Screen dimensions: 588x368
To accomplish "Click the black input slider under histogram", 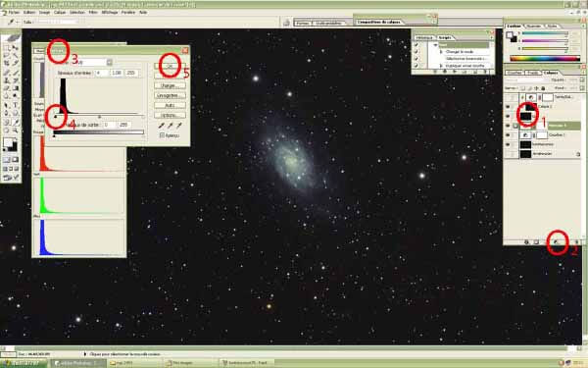I will tap(56, 117).
